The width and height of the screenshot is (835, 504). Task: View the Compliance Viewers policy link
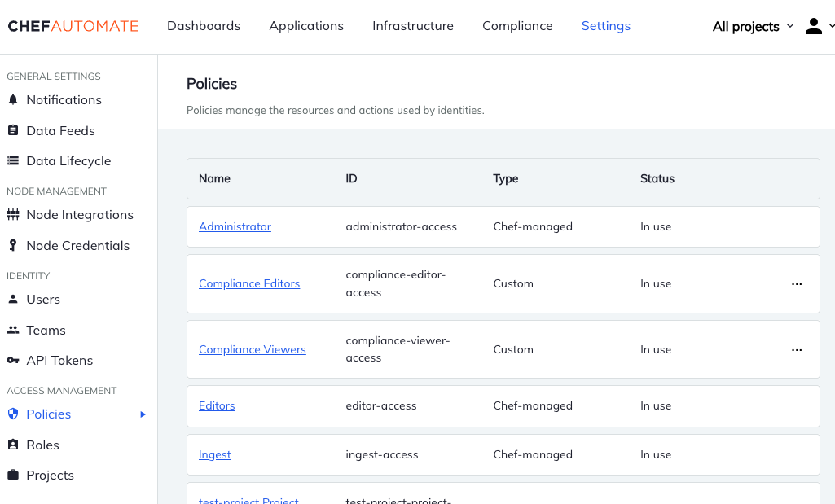pyautogui.click(x=253, y=349)
